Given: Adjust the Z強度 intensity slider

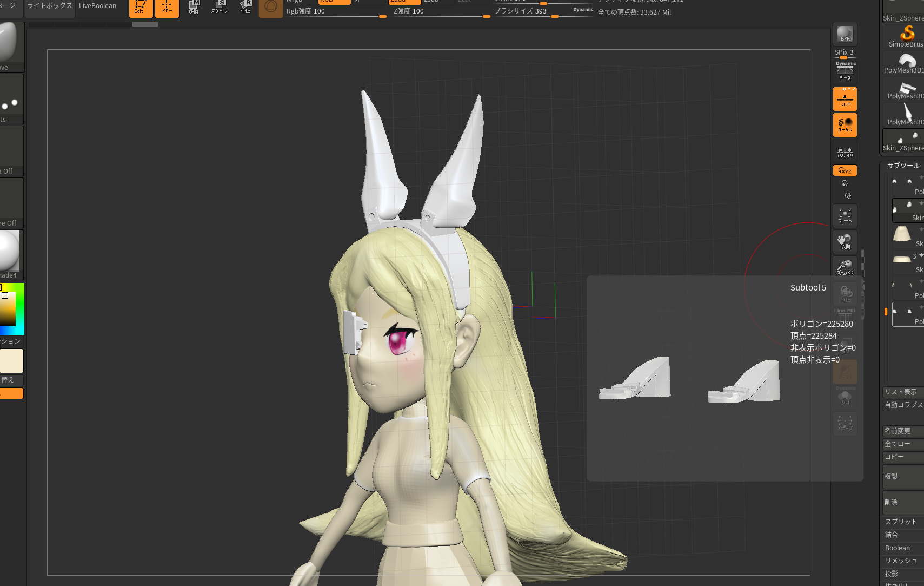Looking at the screenshot, I should pyautogui.click(x=441, y=11).
